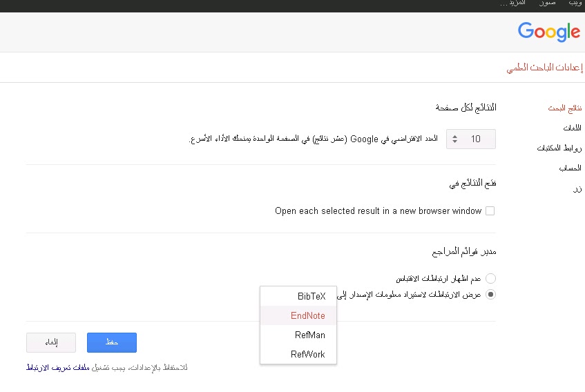The width and height of the screenshot is (585, 392).
Task: Click the 'مدير قوائم المراجع' section heading
Action: point(464,252)
